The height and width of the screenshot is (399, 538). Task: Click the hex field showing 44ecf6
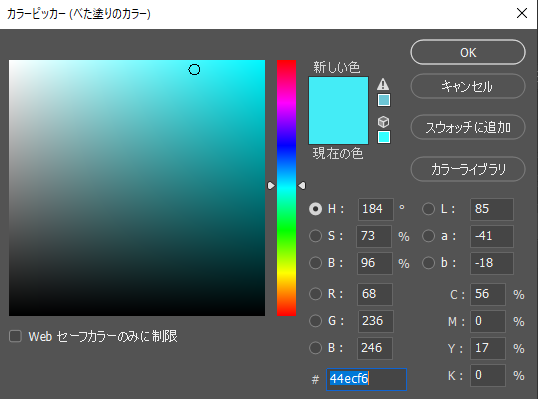click(366, 379)
